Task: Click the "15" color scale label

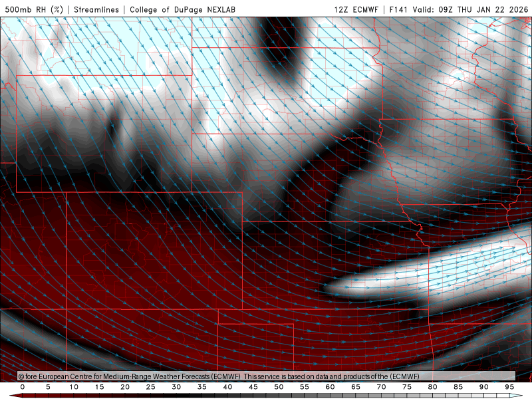Action: (x=99, y=387)
